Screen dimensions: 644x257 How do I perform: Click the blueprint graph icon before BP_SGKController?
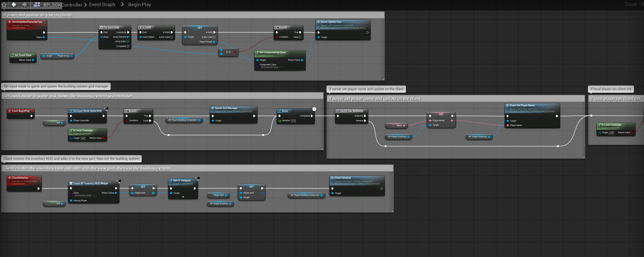point(37,4)
